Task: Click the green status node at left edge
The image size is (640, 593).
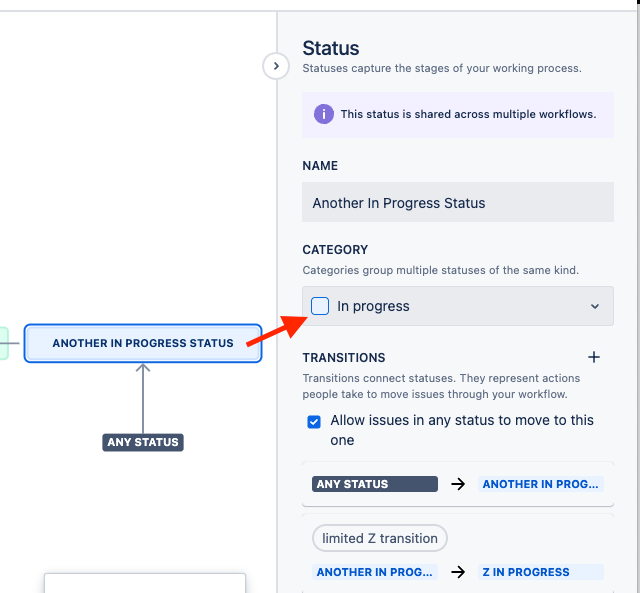Action: click(4, 343)
